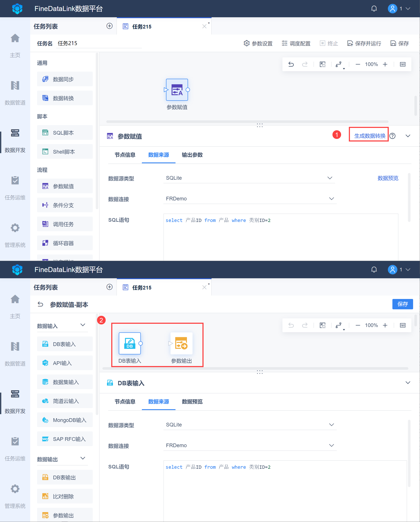This screenshot has width=420, height=522.
Task: Close the 任务215 tab in the bottom window
Action: tap(204, 287)
